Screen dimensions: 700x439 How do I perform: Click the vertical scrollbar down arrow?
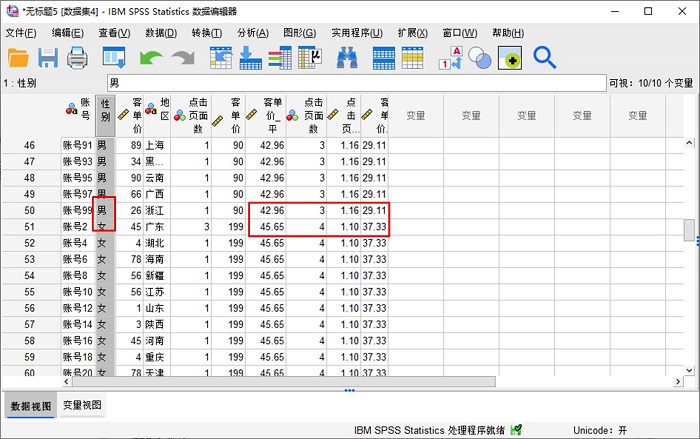[x=690, y=368]
